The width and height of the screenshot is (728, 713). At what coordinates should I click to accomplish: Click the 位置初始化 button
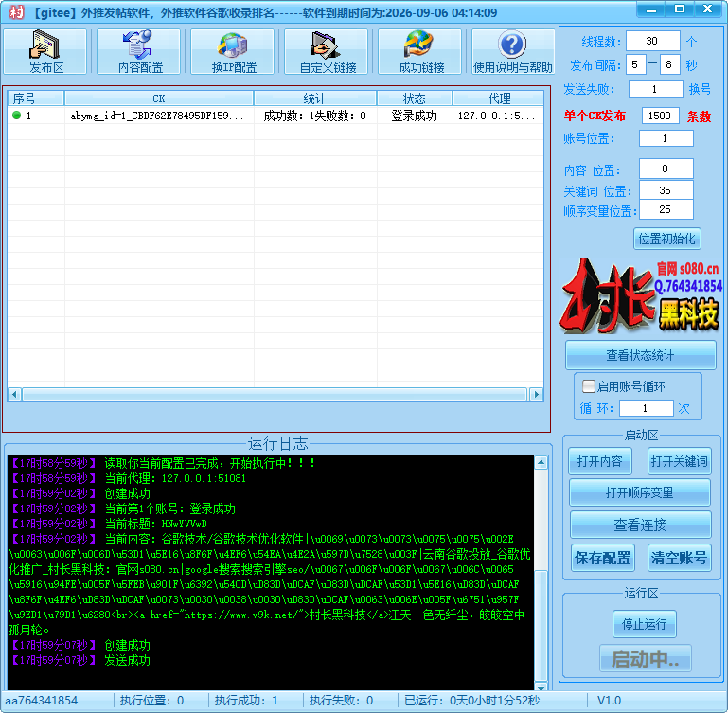[666, 239]
